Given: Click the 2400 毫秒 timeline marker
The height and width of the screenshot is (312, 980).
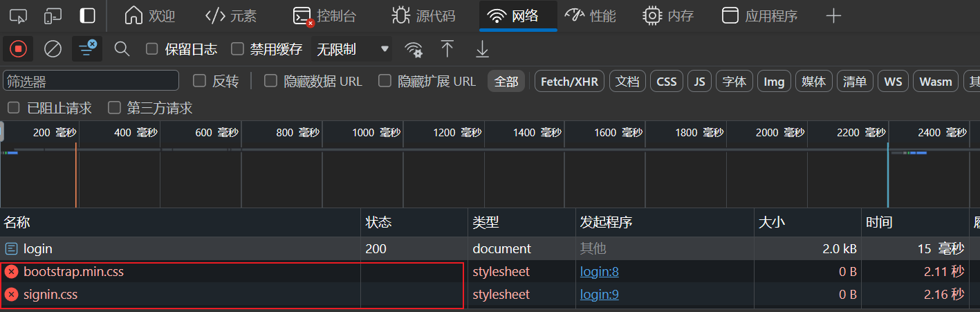Looking at the screenshot, I should pos(942,132).
